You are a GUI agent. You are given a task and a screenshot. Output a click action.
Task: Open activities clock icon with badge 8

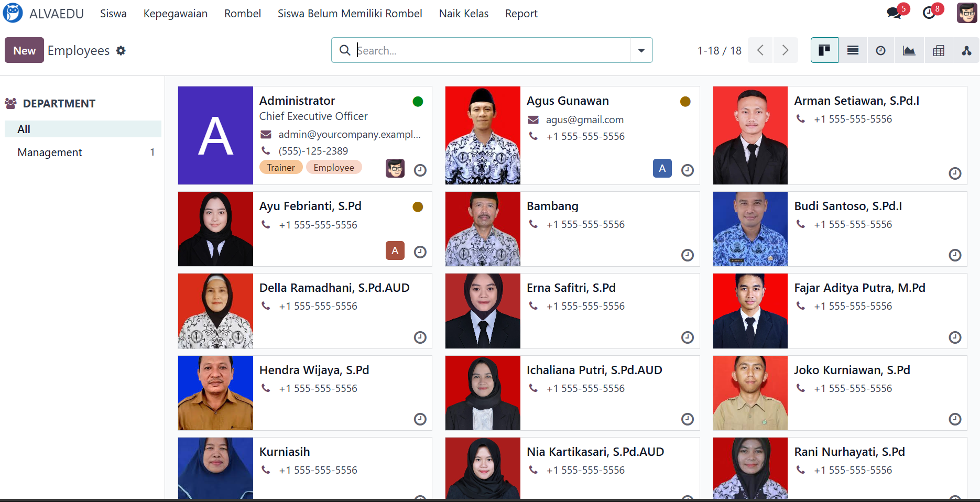(x=929, y=13)
